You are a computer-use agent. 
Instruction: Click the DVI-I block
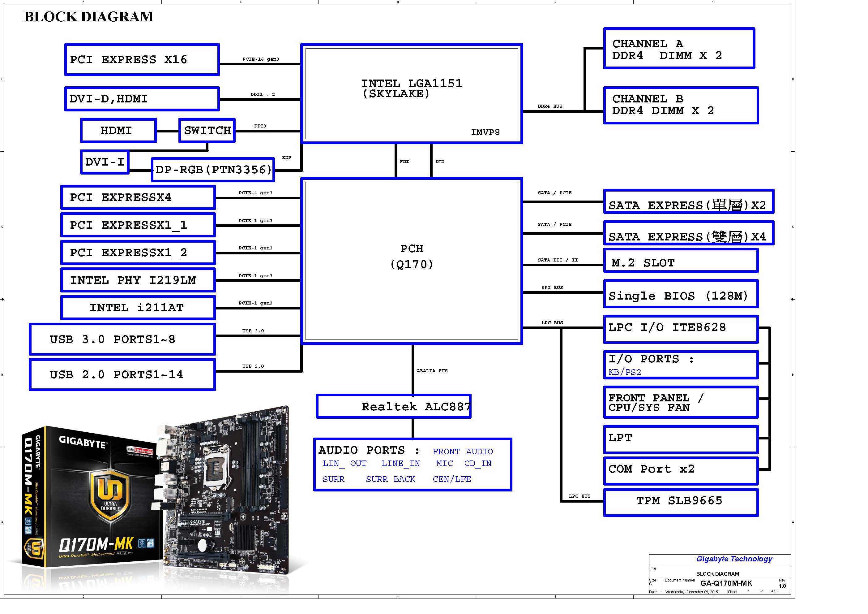click(x=105, y=162)
